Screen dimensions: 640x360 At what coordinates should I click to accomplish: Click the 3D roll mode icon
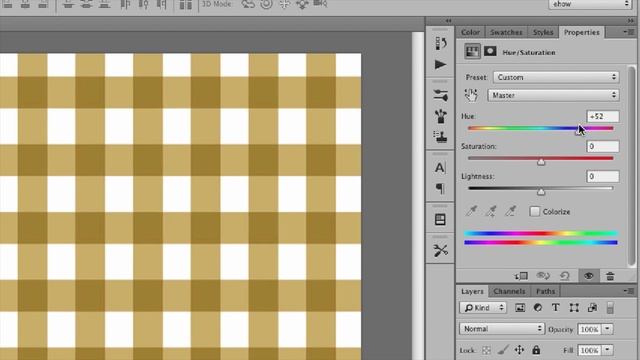(x=267, y=4)
